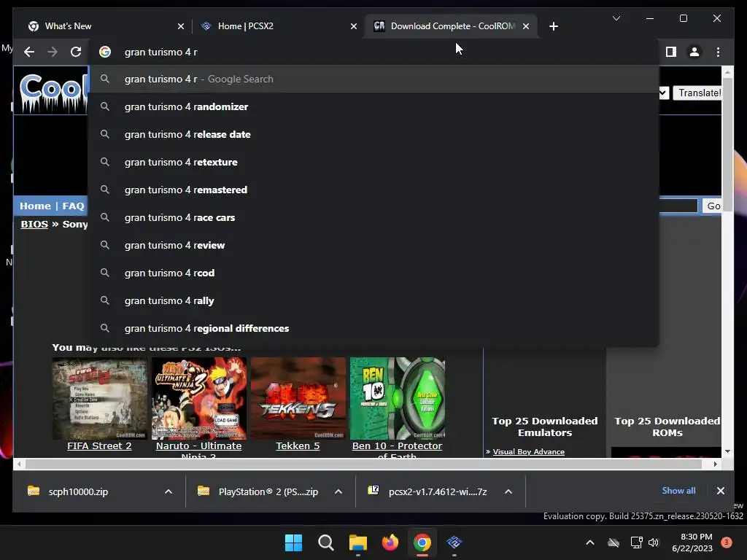This screenshot has width=747, height=560.
Task: Open the Chrome three-dot menu
Action: coord(718,52)
